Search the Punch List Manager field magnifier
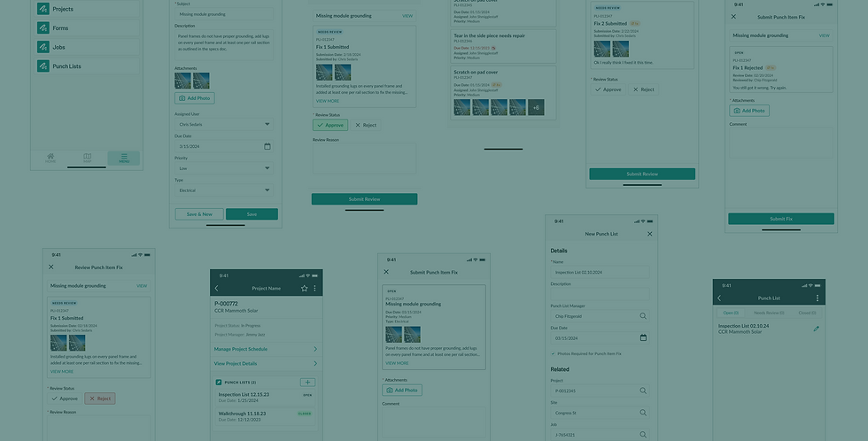The width and height of the screenshot is (868, 441). pos(643,316)
